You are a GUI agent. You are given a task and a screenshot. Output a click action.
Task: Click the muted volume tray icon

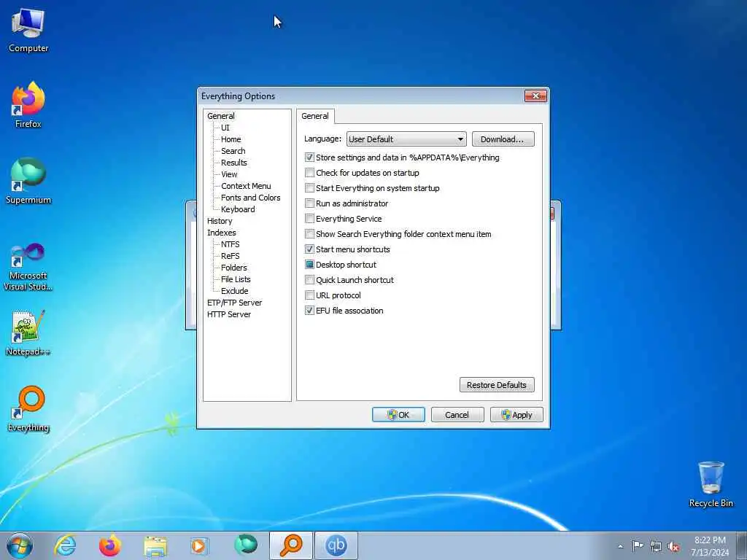673,546
